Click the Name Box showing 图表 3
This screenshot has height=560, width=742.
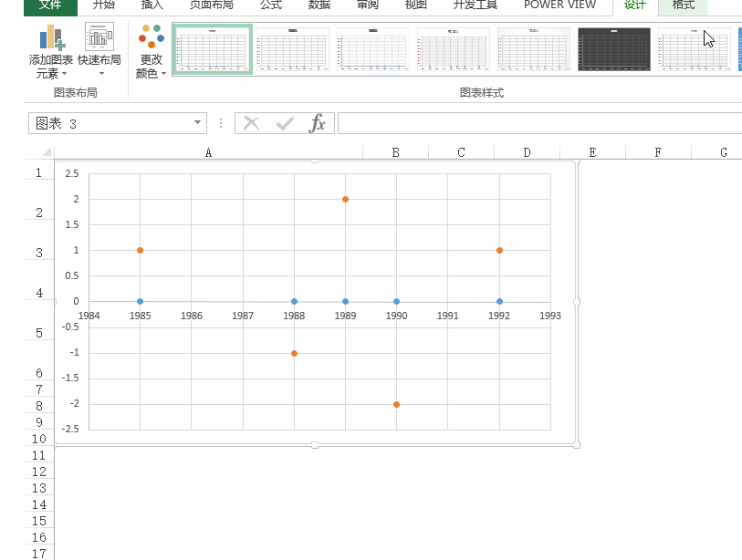(x=110, y=123)
